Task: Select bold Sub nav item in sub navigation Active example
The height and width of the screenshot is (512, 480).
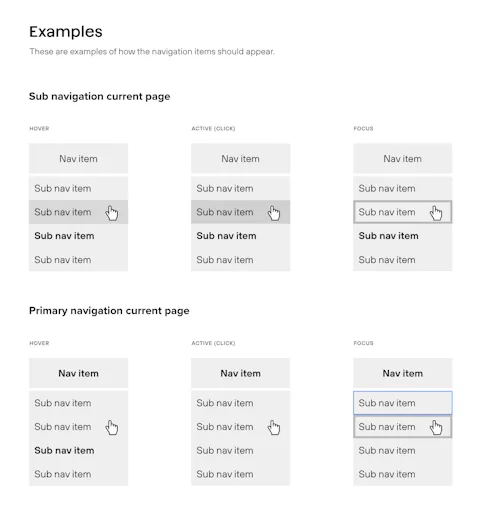Action: tap(240, 236)
